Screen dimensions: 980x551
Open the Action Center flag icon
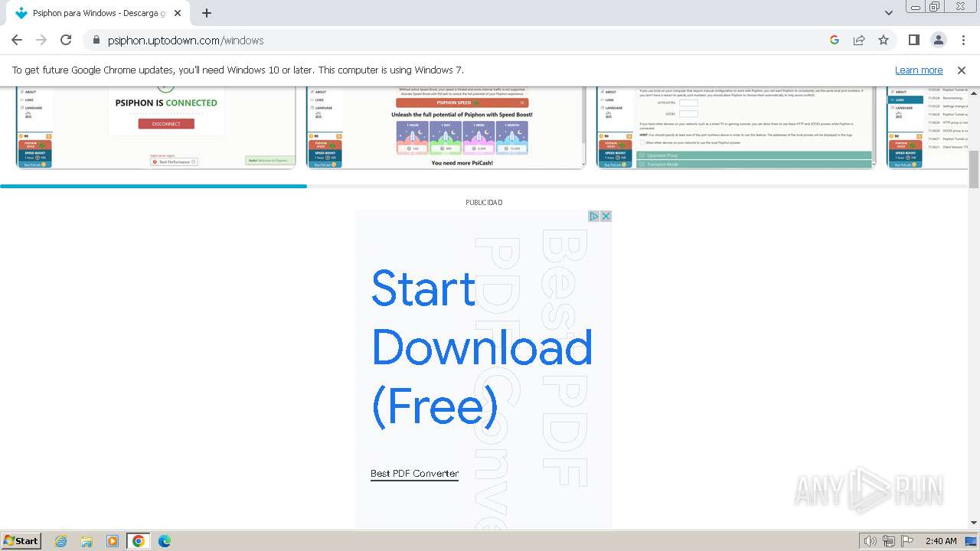[907, 541]
